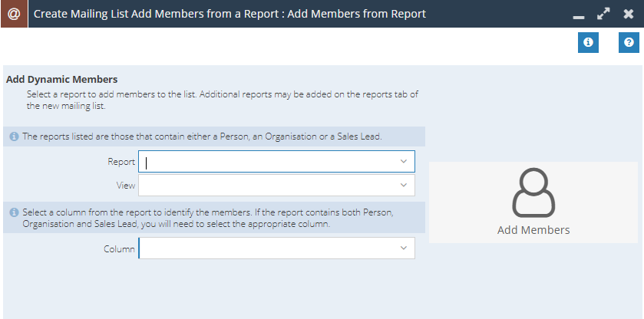644x319 pixels.
Task: Expand the dialog using the diagonal arrows icon
Action: (x=603, y=14)
